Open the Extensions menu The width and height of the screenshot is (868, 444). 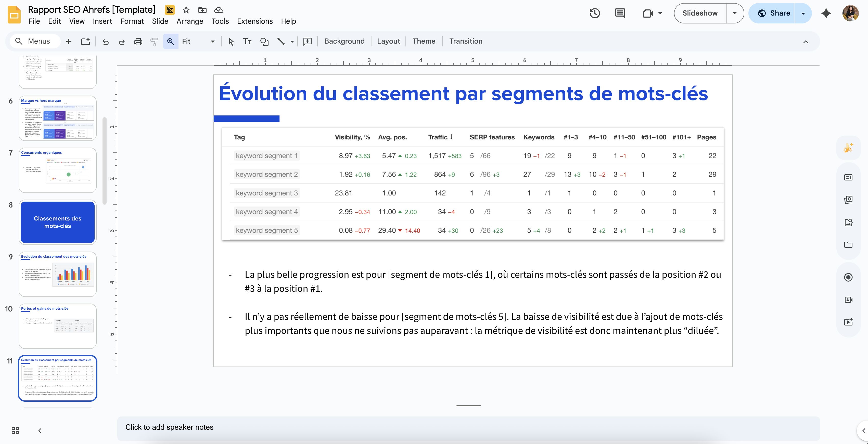254,21
